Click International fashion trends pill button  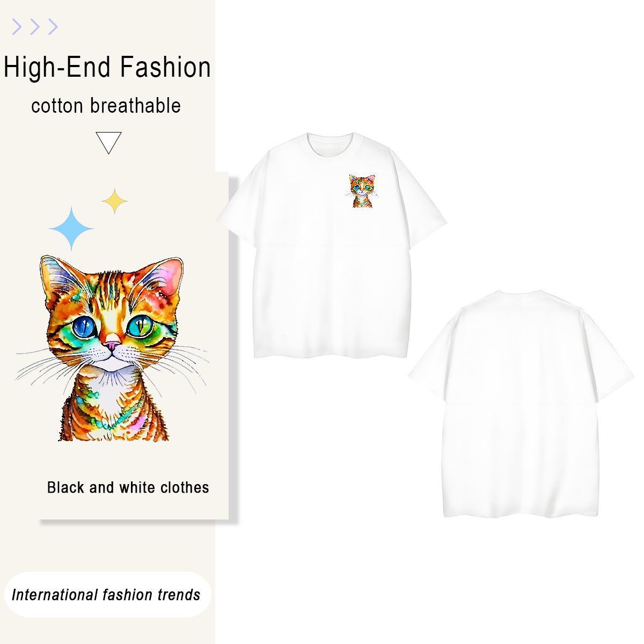106,595
